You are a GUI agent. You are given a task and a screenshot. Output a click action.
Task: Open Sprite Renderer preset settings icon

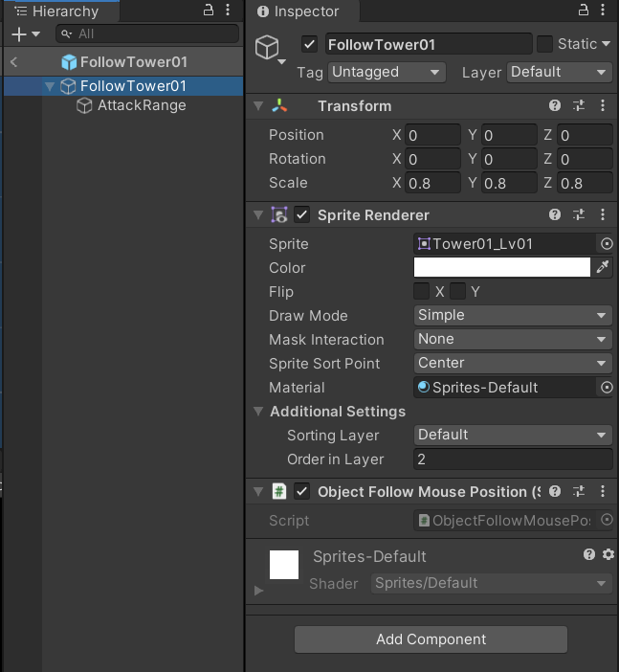(579, 215)
